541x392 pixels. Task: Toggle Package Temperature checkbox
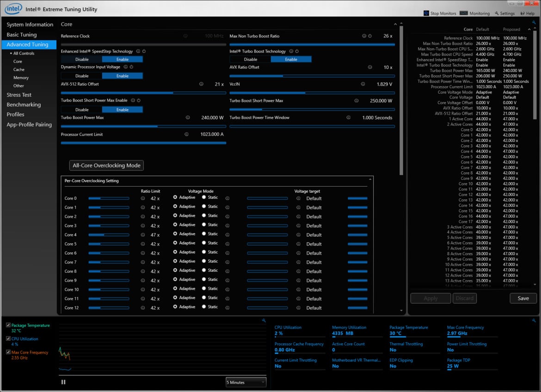(8, 325)
